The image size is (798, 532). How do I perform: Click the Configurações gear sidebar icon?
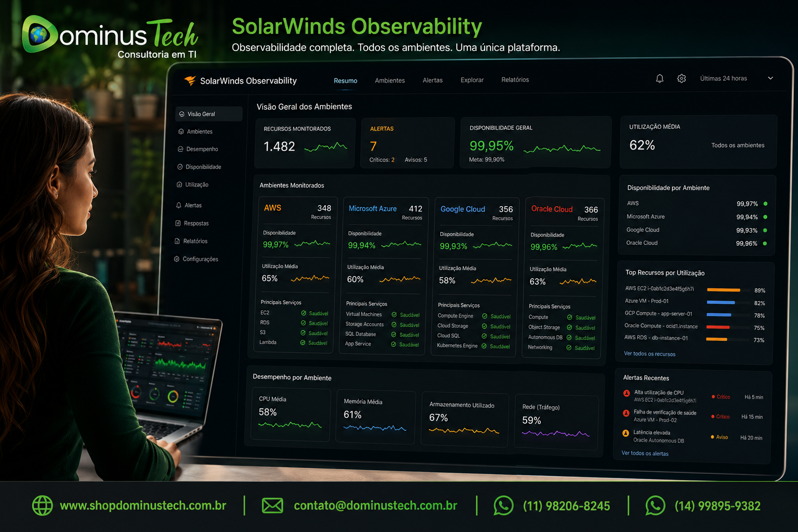point(177,259)
